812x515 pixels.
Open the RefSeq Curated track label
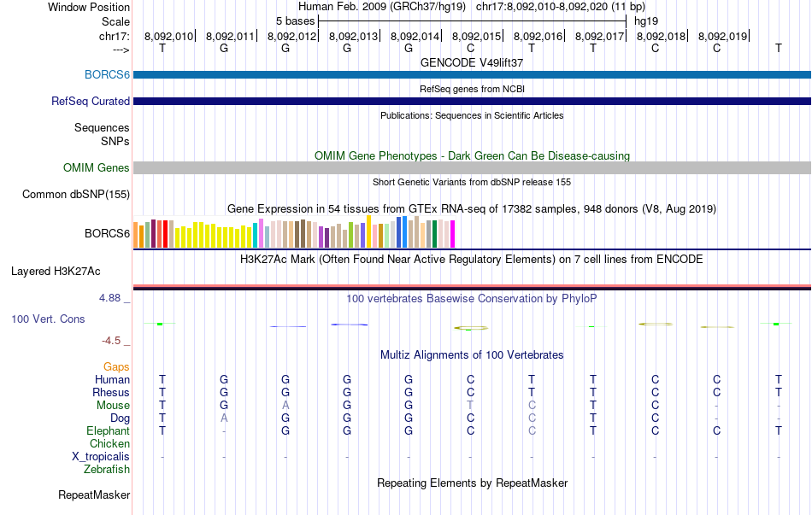91,101
